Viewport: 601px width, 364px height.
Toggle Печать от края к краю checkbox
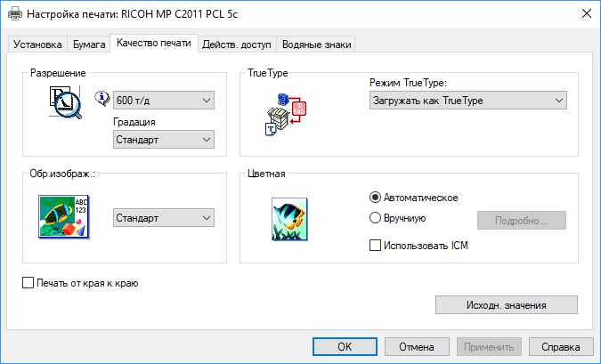[x=28, y=284]
